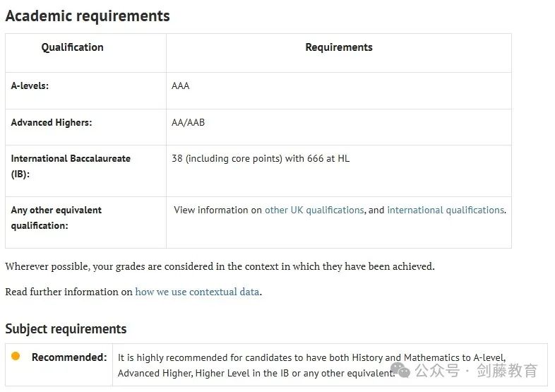This screenshot has width=555, height=392.
Task: Click the Subject requirements heading
Action: click(x=66, y=328)
